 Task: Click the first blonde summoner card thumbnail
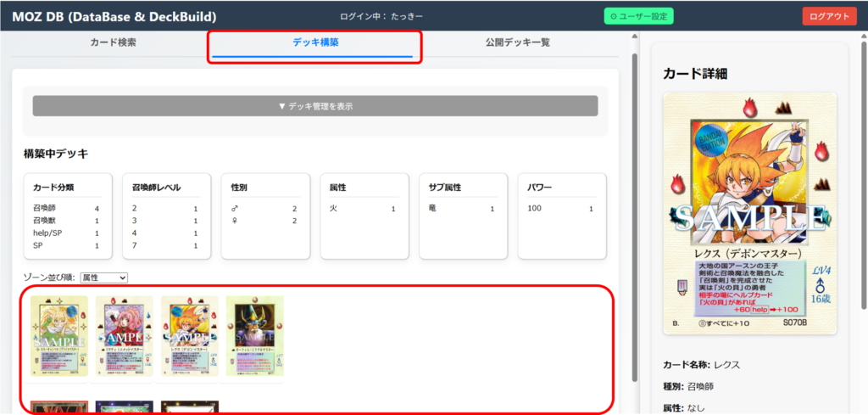tap(59, 336)
